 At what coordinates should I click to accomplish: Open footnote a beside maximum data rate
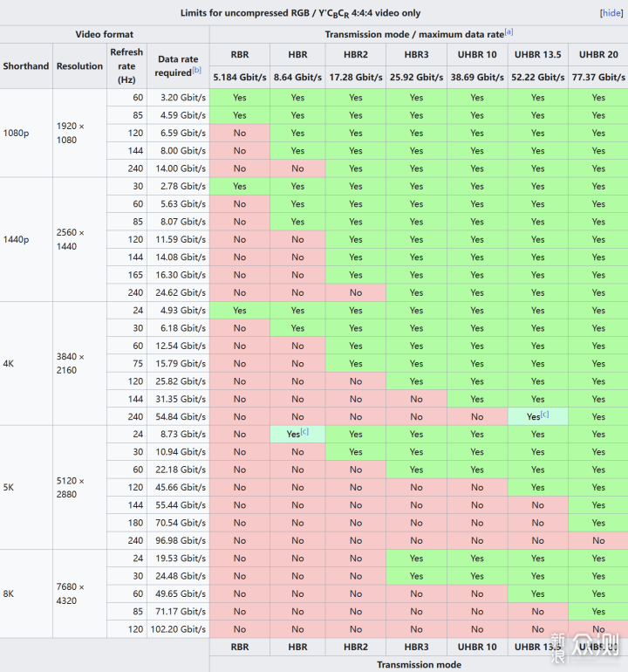coord(509,32)
